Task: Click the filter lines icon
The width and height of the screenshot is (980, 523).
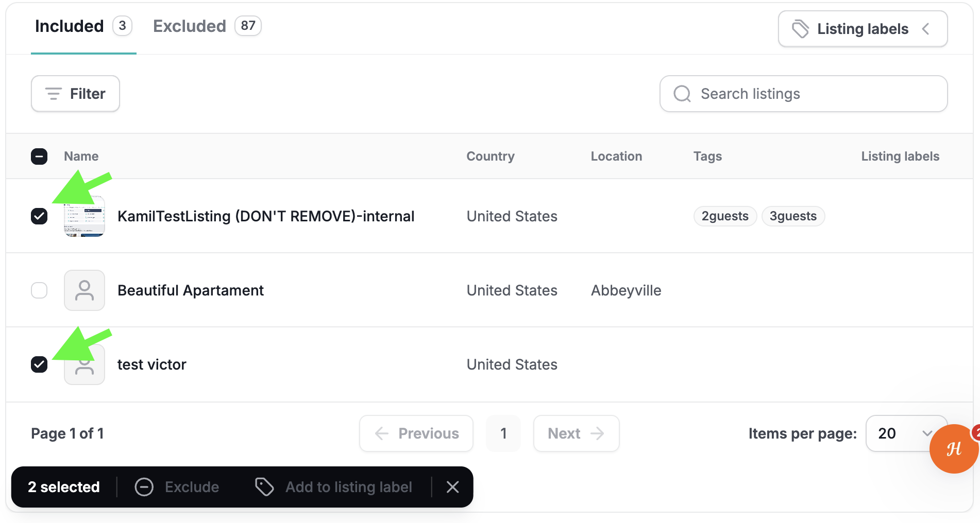Action: (54, 94)
